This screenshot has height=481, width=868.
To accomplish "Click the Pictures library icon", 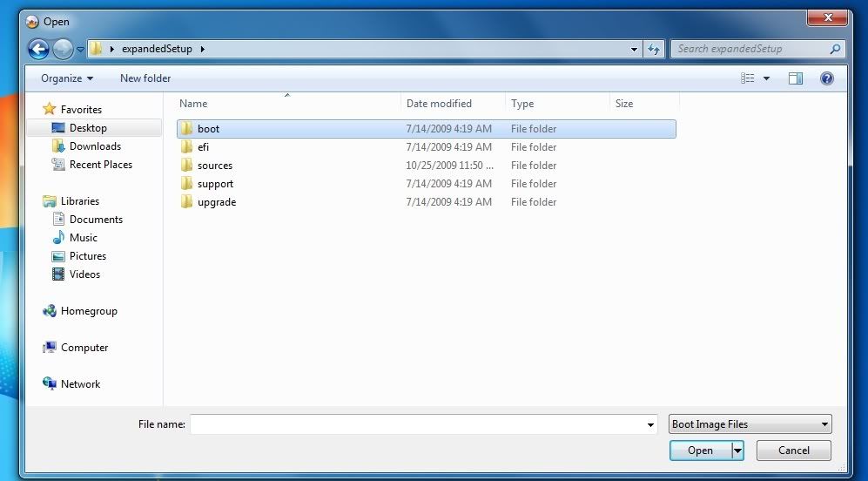I will point(58,256).
